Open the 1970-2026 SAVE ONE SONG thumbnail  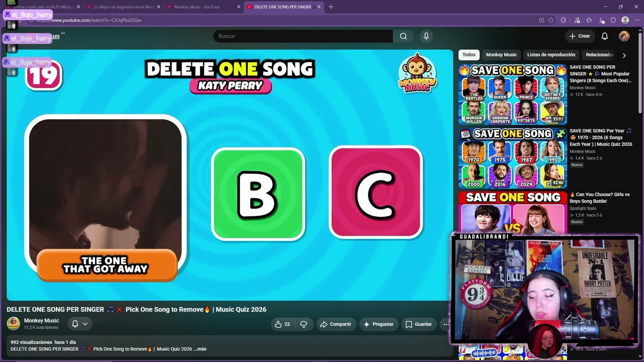pyautogui.click(x=513, y=158)
